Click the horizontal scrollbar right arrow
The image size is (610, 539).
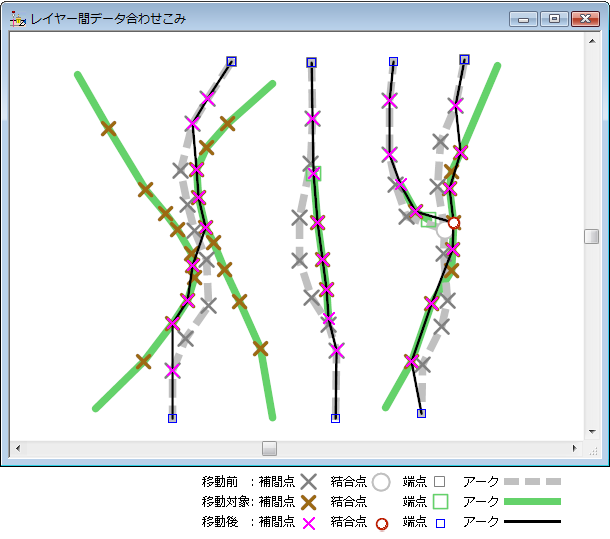click(x=575, y=448)
